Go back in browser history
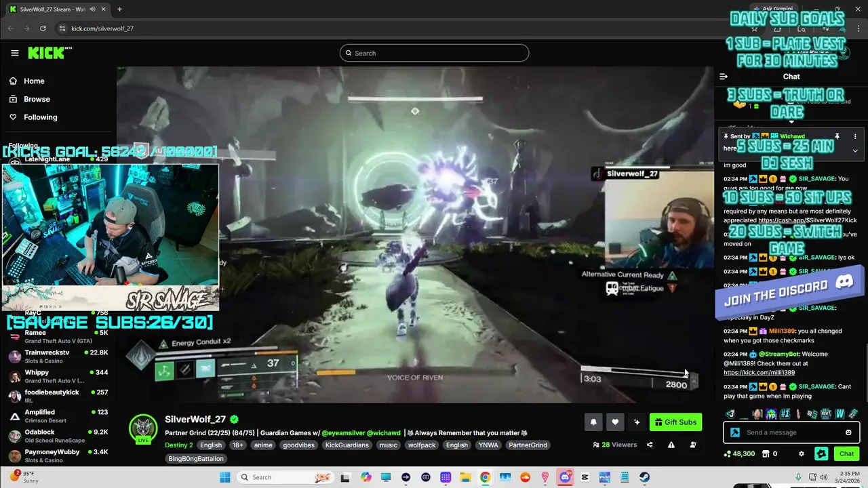868x488 pixels. tap(10, 28)
